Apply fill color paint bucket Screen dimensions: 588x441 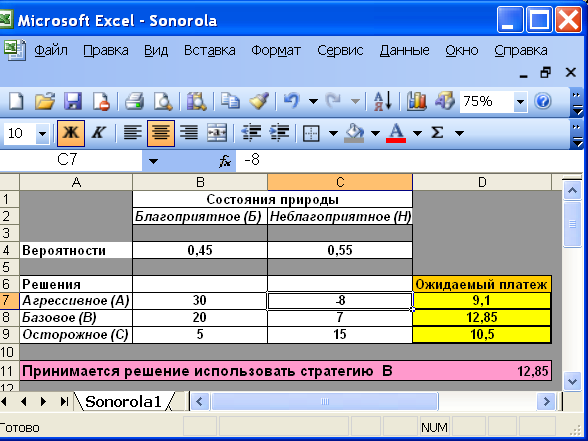(x=354, y=133)
